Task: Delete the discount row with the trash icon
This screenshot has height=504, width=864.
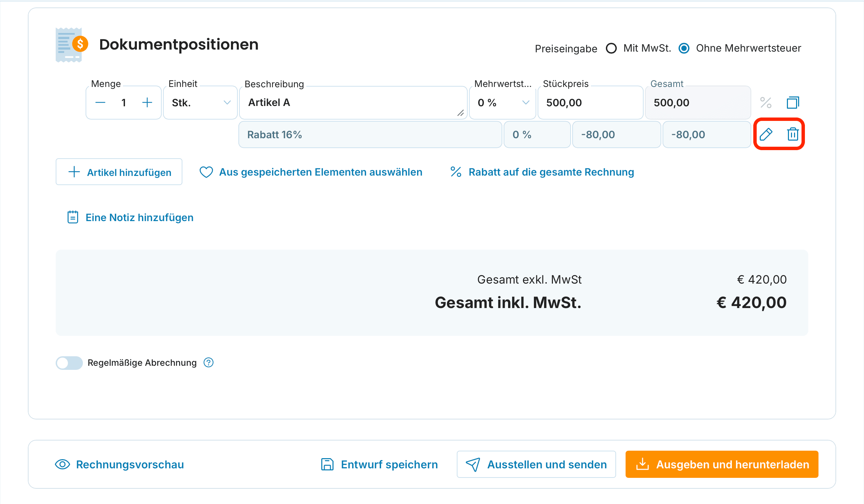Action: click(x=793, y=134)
